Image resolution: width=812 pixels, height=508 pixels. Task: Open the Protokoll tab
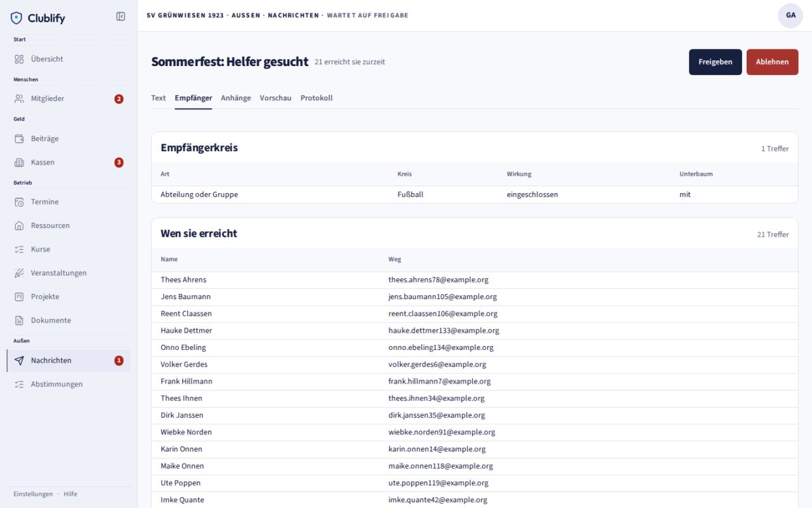(317, 98)
